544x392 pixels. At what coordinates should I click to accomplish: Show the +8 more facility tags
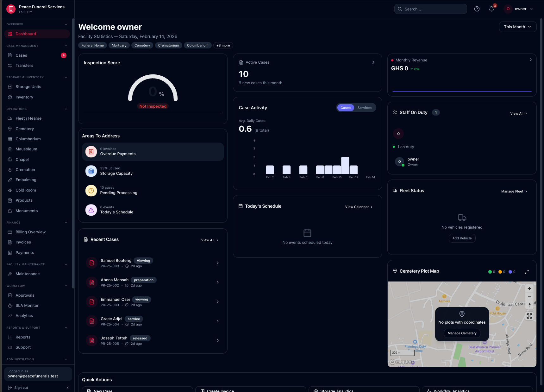pyautogui.click(x=223, y=45)
